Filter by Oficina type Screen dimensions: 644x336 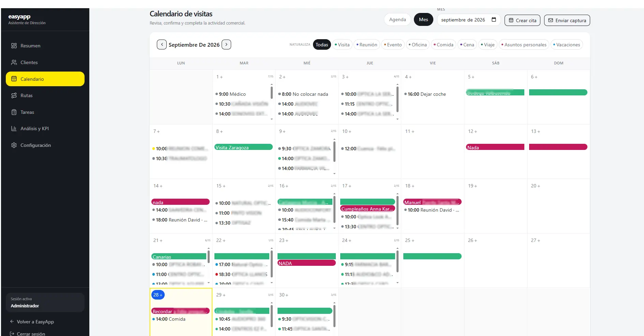[418, 45]
